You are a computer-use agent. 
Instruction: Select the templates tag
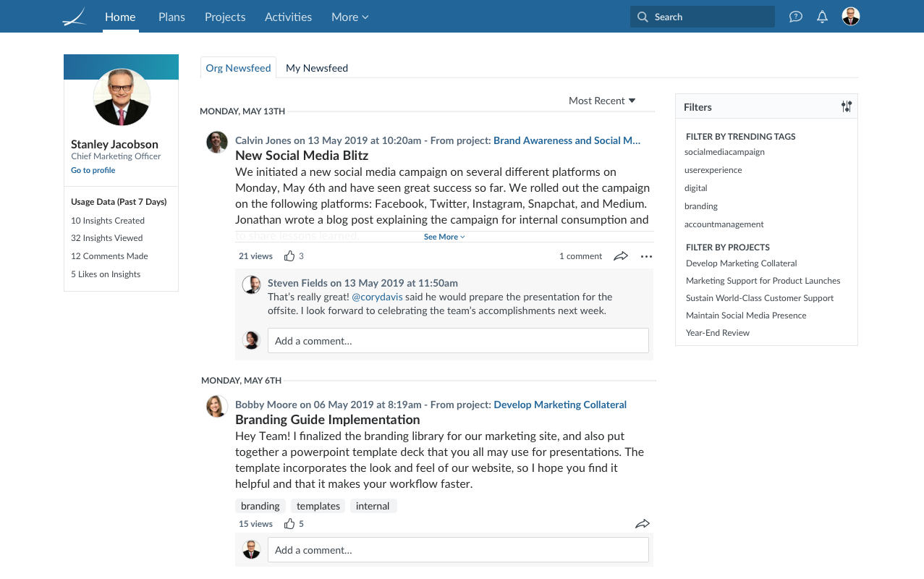[x=318, y=506]
